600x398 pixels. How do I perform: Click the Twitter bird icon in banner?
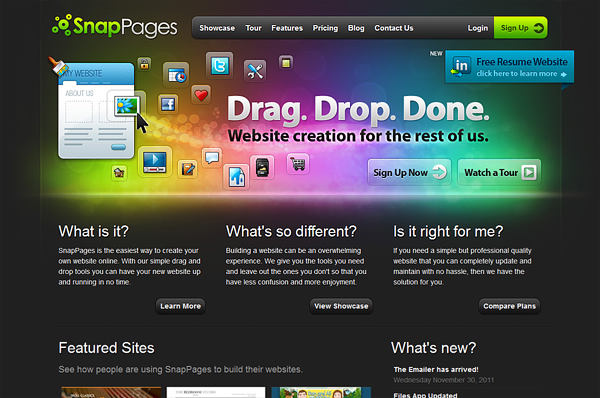tap(220, 66)
